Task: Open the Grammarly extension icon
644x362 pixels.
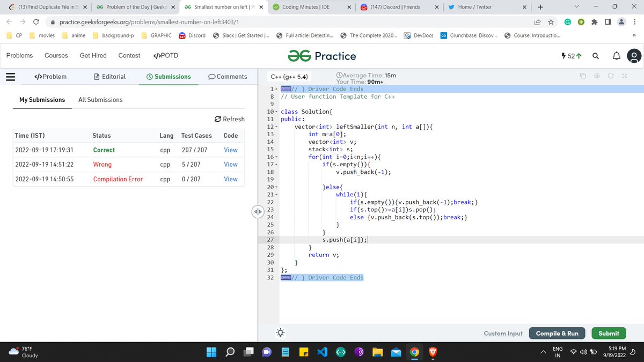Action: click(x=567, y=23)
